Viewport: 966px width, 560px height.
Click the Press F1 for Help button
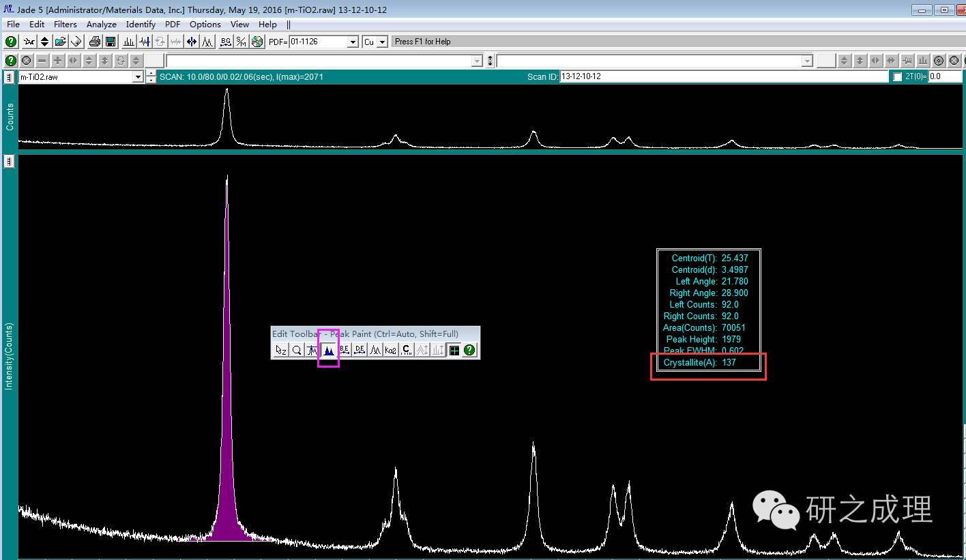point(422,42)
